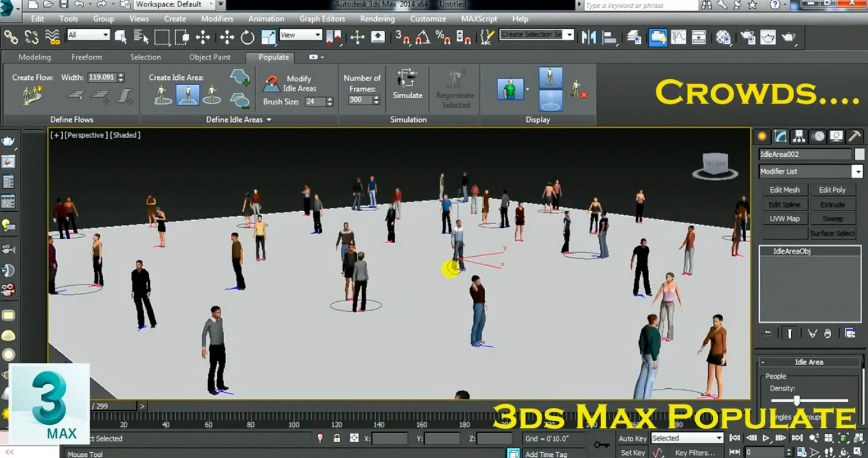This screenshot has width=868, height=458.
Task: Open the Curve Editor
Action: [x=679, y=37]
